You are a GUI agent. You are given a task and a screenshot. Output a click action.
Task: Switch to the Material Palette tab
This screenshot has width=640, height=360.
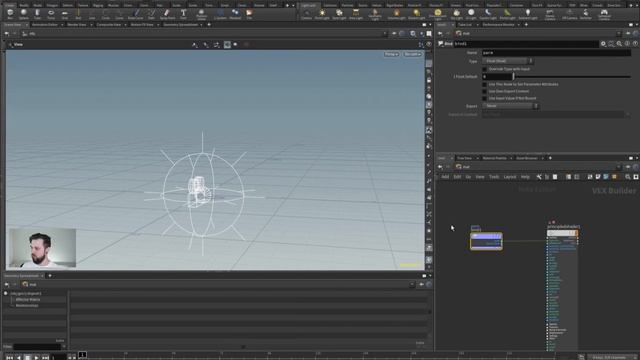pyautogui.click(x=494, y=158)
